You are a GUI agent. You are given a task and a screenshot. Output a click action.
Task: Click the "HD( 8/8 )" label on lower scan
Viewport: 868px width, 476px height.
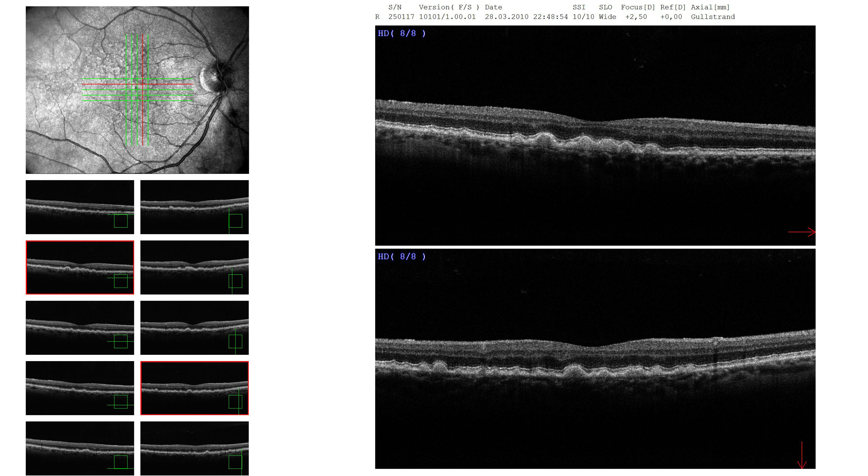402,256
